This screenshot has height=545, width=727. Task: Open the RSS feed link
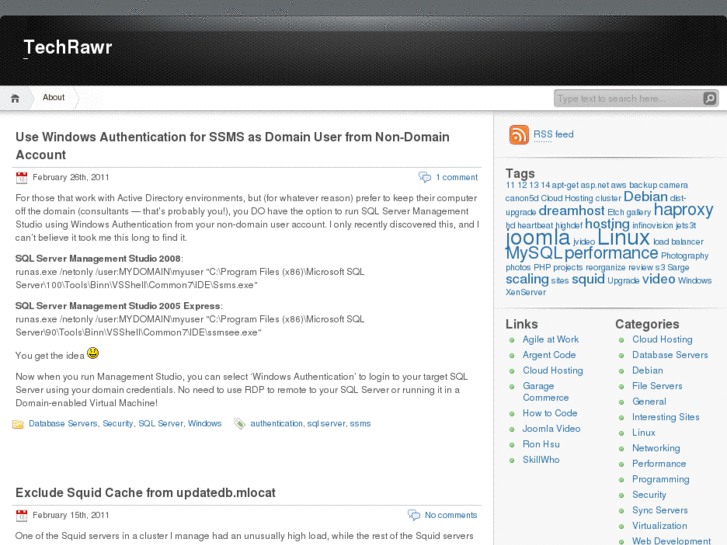coord(553,135)
